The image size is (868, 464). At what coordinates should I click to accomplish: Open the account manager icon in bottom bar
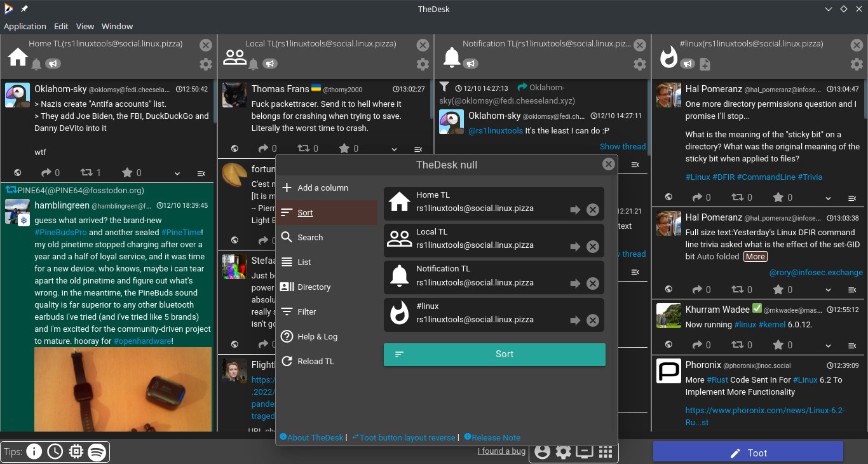[542, 452]
